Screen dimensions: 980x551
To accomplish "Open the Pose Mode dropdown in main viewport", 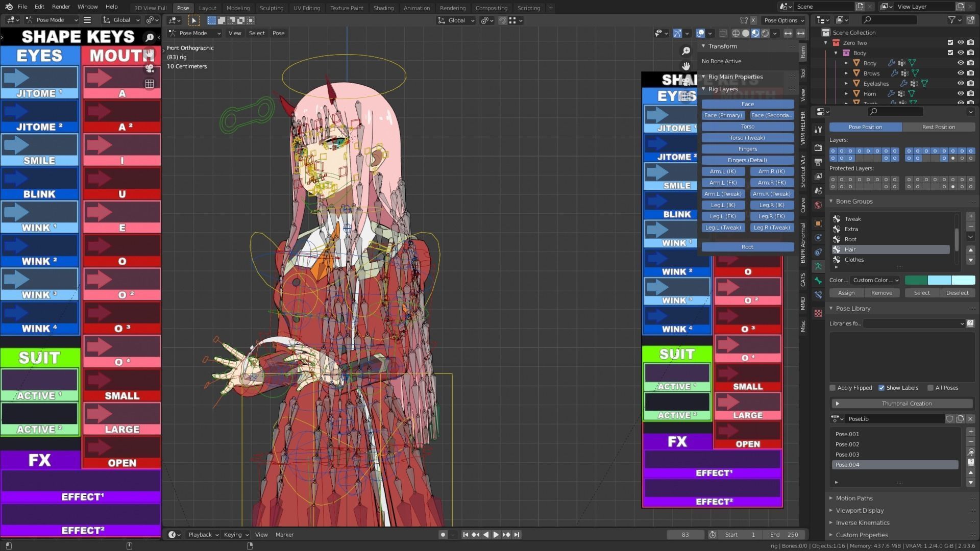I will 195,33.
